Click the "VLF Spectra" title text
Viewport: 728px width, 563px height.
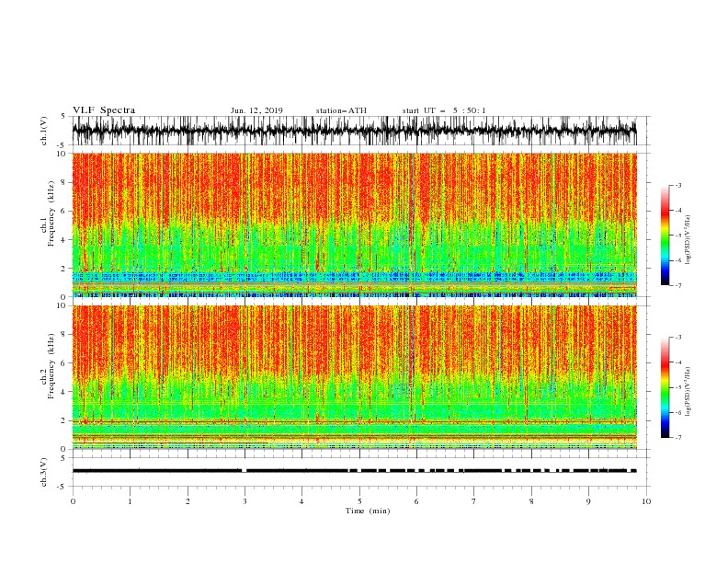tap(104, 110)
